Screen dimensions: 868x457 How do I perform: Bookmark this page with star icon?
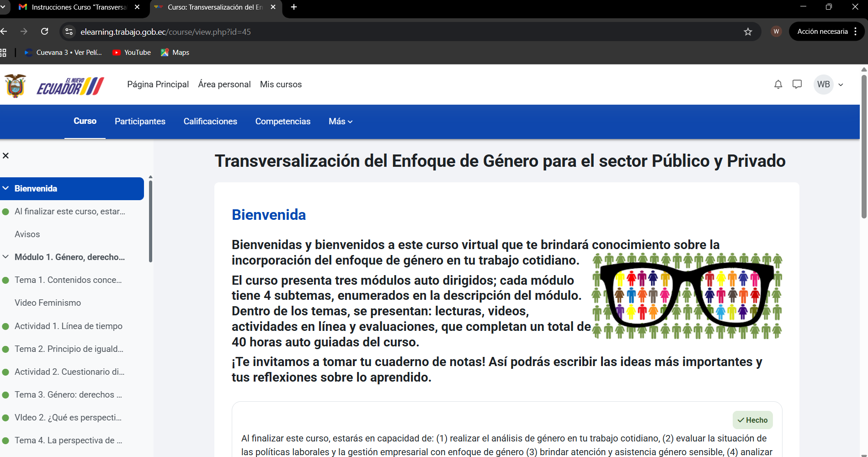click(748, 32)
